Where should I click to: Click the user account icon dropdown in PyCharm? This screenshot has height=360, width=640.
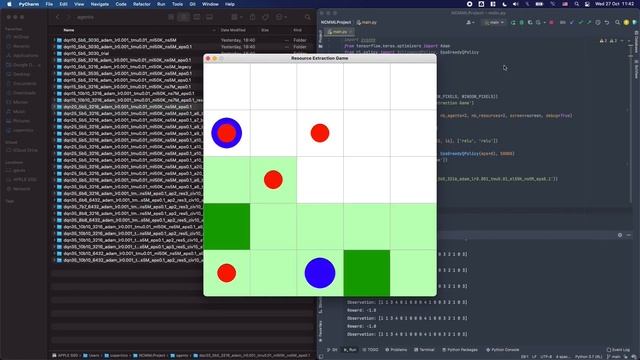[x=470, y=22]
